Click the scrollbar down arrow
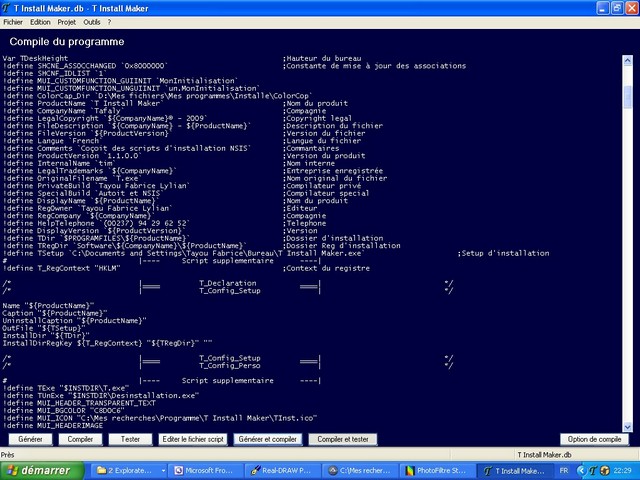This screenshot has height=480, width=640. tap(627, 427)
